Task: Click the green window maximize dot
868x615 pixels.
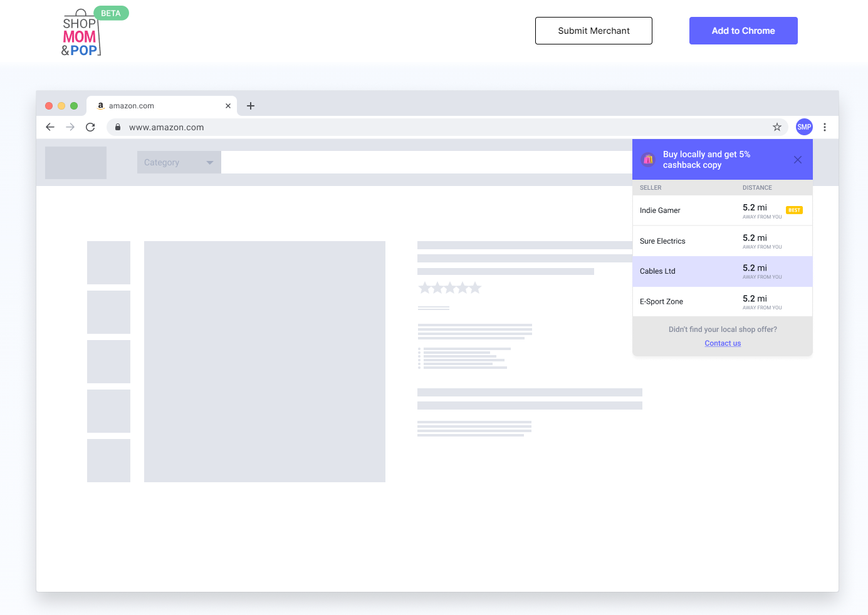Action: point(74,106)
